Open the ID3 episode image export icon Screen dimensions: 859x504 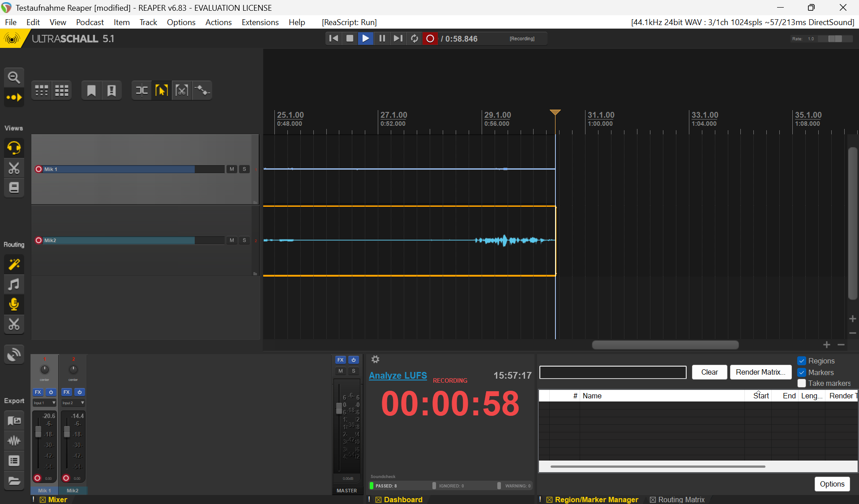14,421
